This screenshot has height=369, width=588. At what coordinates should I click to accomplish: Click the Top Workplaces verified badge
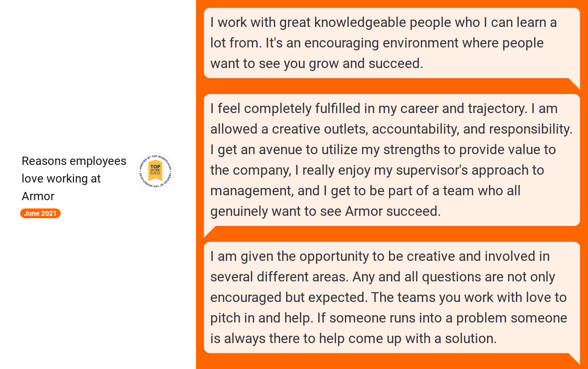pos(155,172)
